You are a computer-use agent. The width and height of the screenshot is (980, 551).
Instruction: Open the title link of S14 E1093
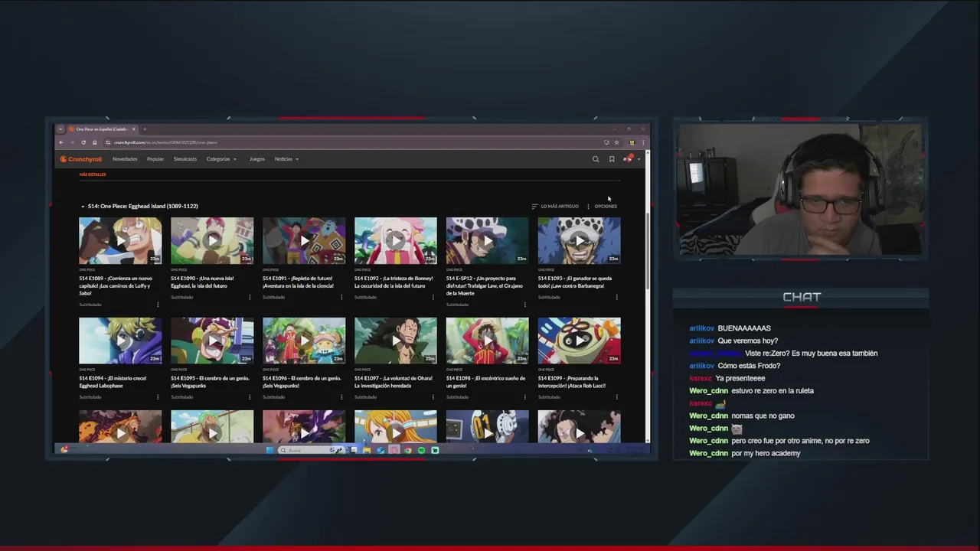pos(576,282)
